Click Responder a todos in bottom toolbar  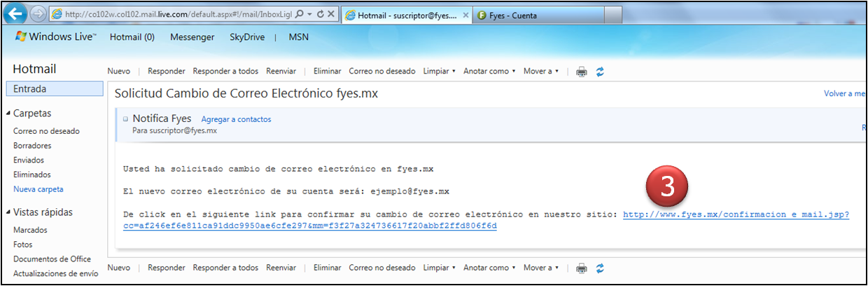point(225,267)
